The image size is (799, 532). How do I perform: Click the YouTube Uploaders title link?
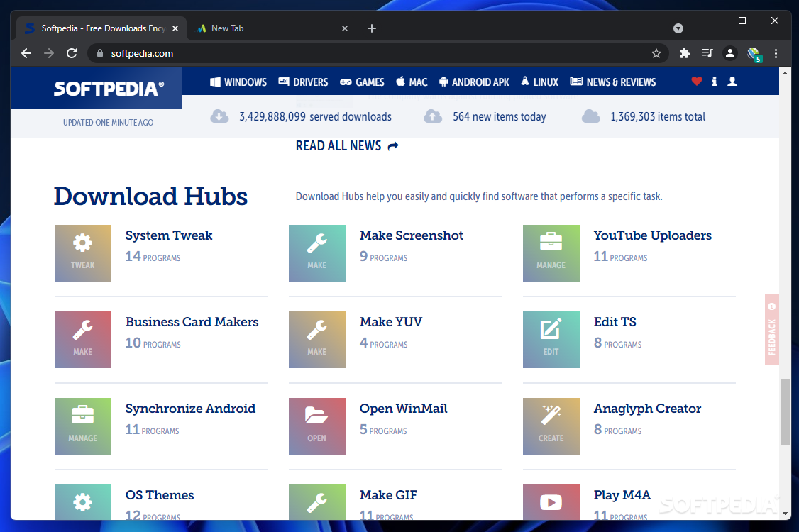(652, 235)
